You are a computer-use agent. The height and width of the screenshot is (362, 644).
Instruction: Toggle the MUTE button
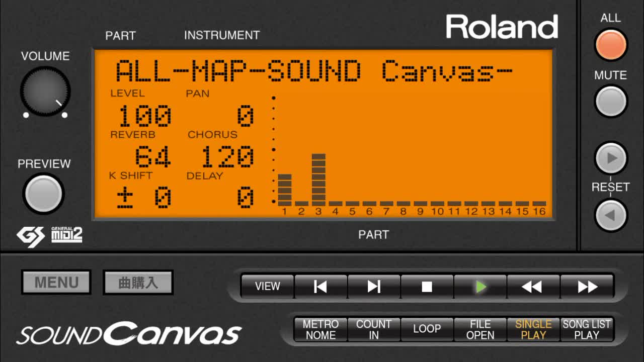[611, 101]
